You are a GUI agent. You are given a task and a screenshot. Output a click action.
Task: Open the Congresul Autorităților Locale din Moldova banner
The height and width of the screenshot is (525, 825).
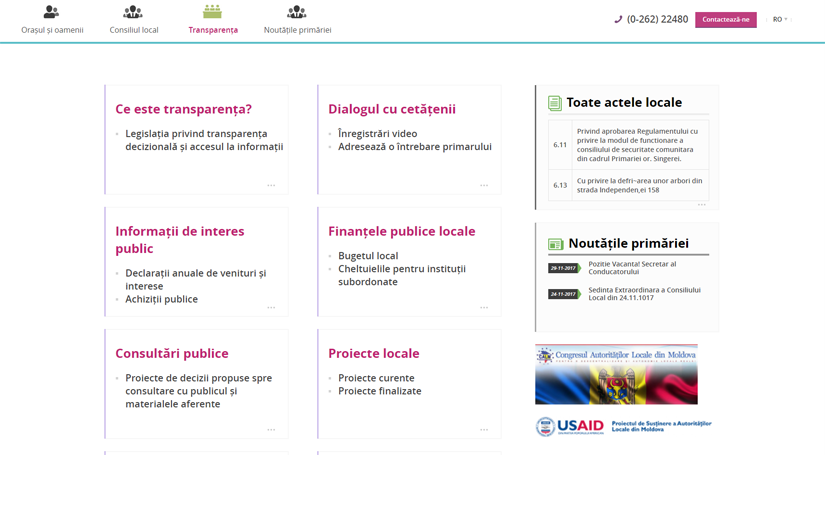[x=616, y=374]
